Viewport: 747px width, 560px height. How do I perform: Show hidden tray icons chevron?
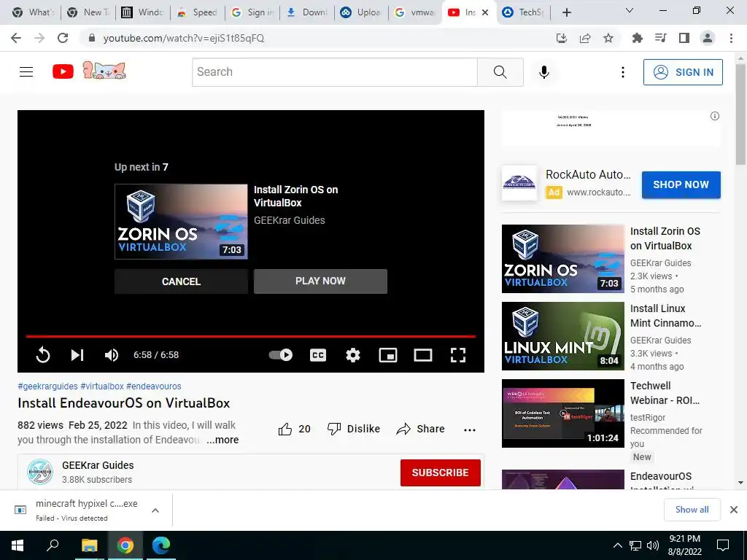[617, 545]
